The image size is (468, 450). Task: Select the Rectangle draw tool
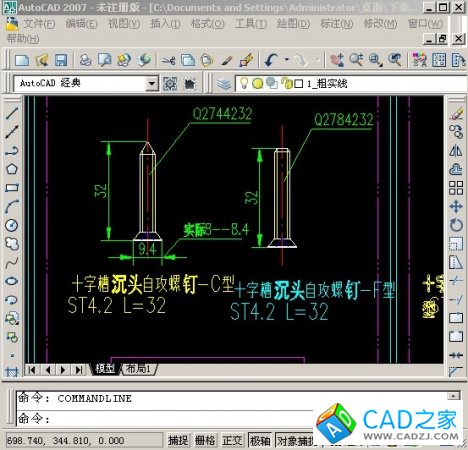point(12,188)
